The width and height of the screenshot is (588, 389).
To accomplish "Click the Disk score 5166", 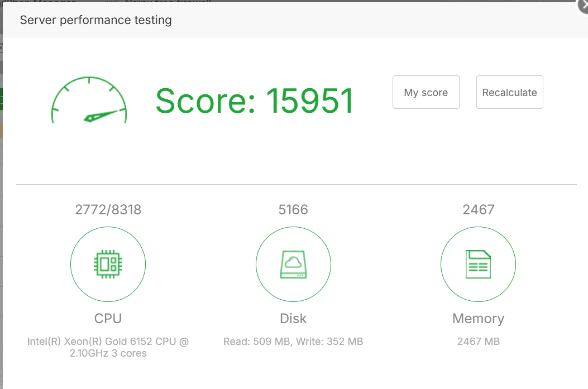I will click(x=293, y=210).
